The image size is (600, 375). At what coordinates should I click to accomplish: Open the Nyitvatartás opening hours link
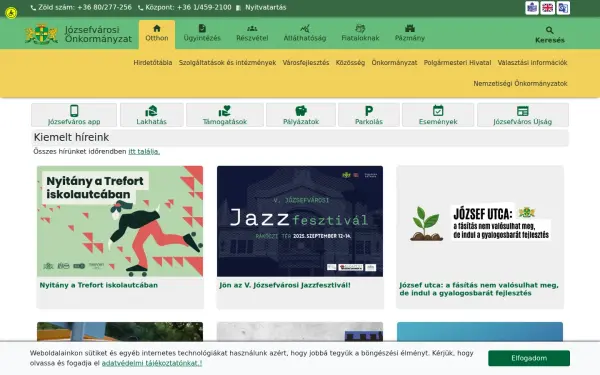tap(261, 7)
